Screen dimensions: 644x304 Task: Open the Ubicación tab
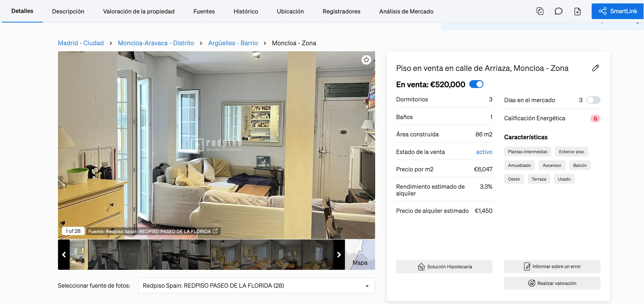tap(290, 11)
